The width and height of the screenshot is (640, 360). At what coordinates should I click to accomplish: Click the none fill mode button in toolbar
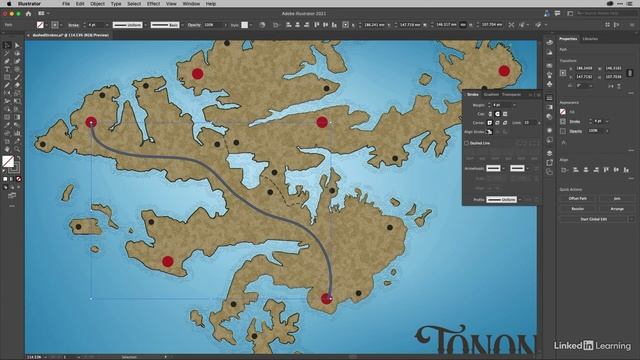click(x=18, y=179)
